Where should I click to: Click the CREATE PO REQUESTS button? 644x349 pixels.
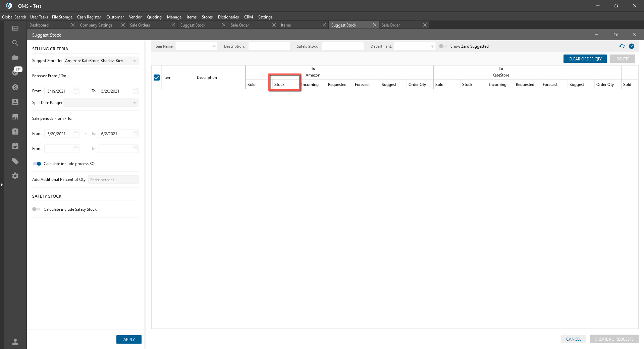(x=614, y=339)
